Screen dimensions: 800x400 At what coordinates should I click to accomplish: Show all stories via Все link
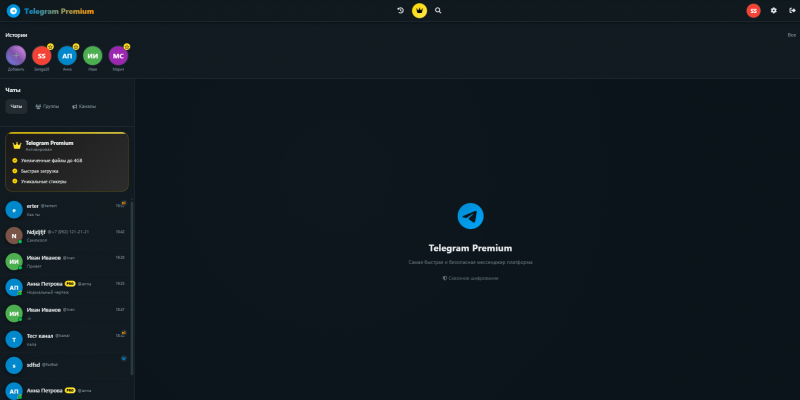coord(791,35)
